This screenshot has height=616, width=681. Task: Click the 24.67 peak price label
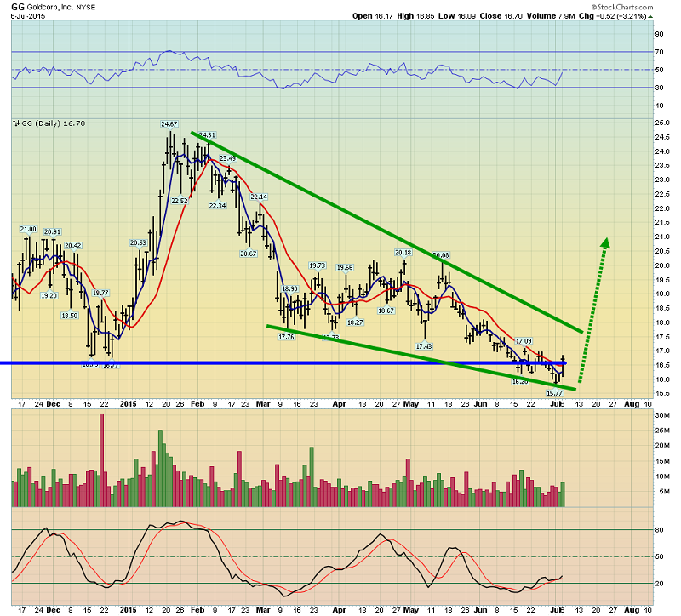(169, 124)
